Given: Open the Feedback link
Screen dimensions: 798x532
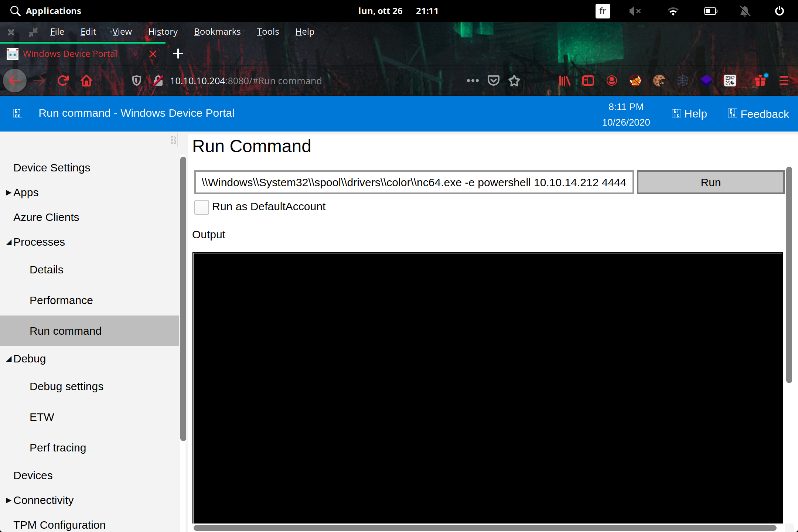Looking at the screenshot, I should tap(757, 114).
